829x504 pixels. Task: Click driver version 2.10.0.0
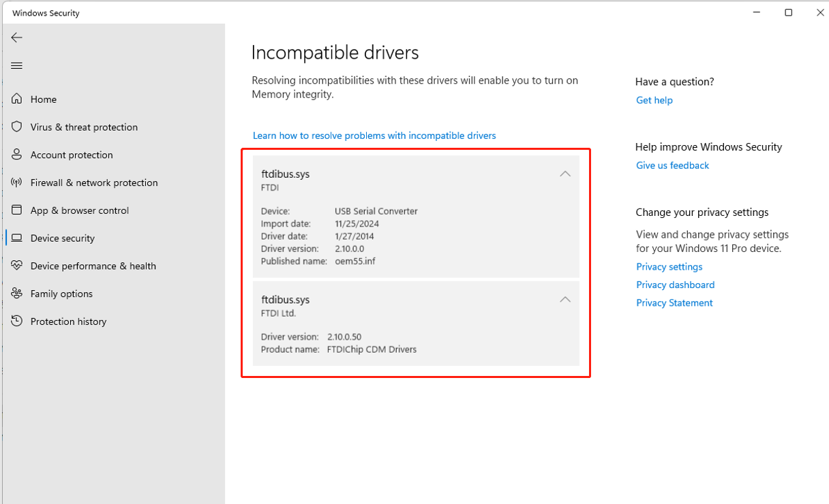[x=351, y=249]
